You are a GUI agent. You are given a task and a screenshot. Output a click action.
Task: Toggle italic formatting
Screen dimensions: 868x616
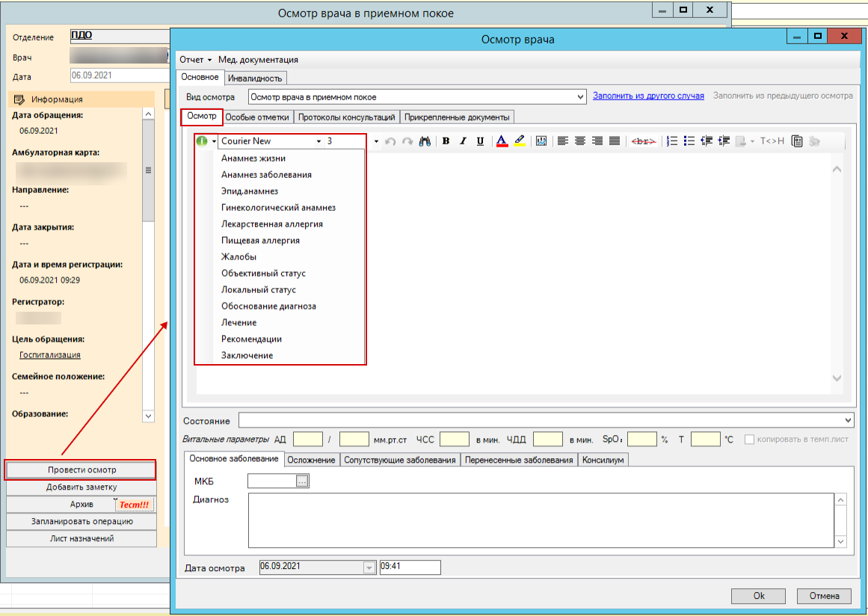point(463,142)
